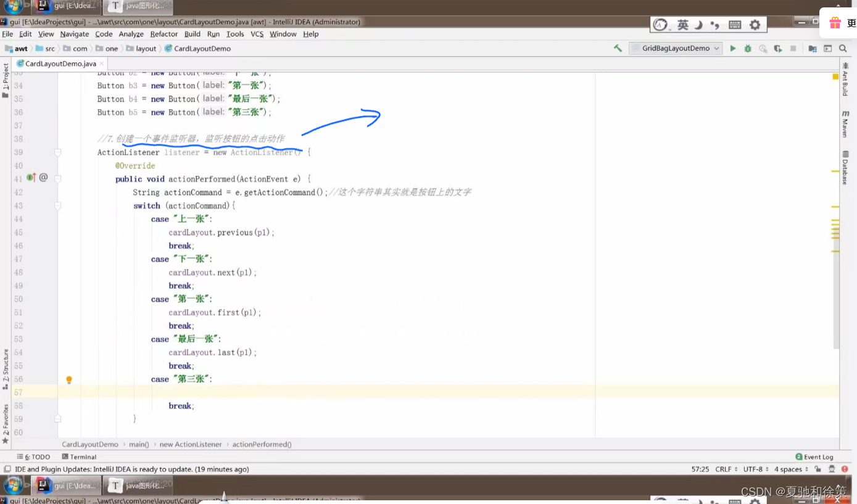Viewport: 857px width, 504px height.
Task: Click the fold end marker on line 59
Action: pyautogui.click(x=57, y=418)
